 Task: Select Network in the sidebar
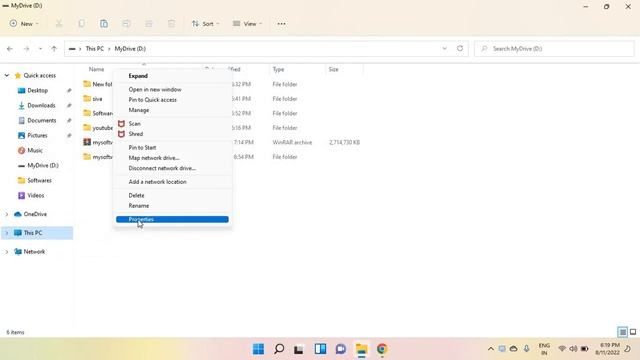[x=34, y=251]
